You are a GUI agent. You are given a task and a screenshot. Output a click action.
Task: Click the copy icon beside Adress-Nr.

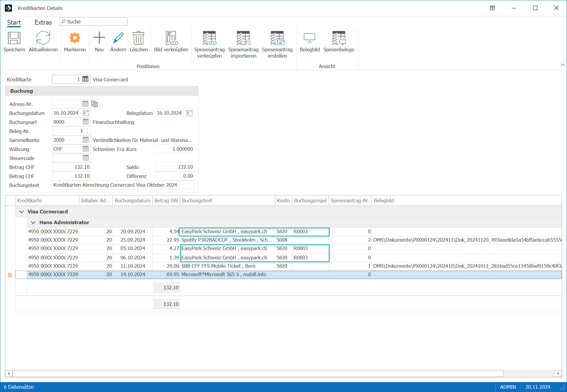[x=95, y=104]
